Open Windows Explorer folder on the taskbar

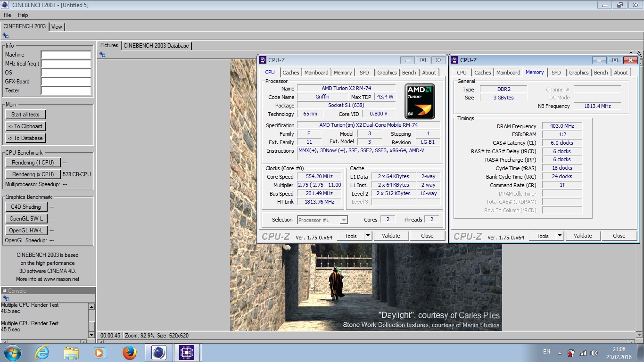click(x=71, y=353)
